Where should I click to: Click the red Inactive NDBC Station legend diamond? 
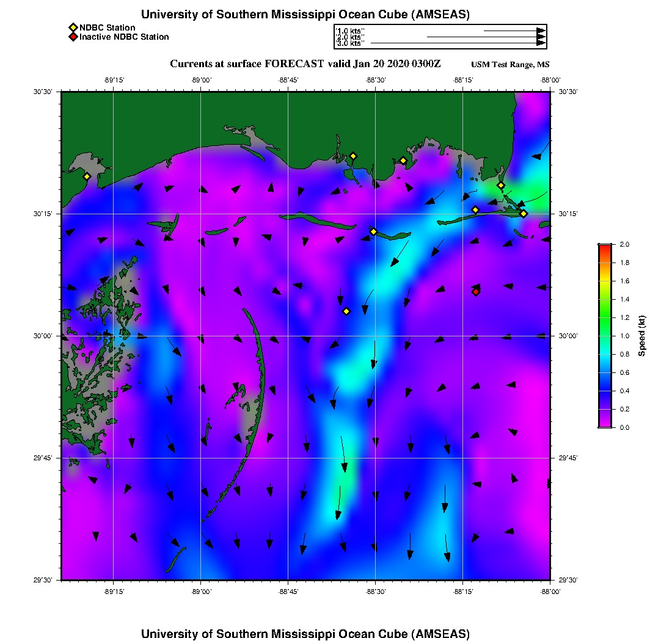click(x=73, y=37)
